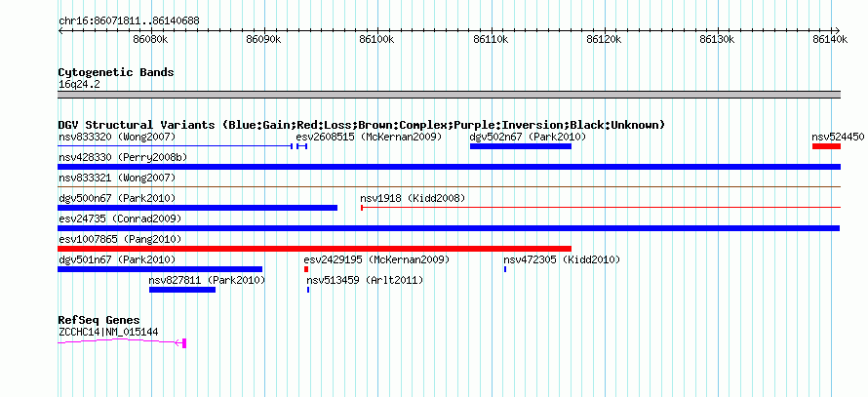This screenshot has height=397, width=868.
Task: Click the esv2429195 (McKernan2009) small red marker
Action: point(306,269)
